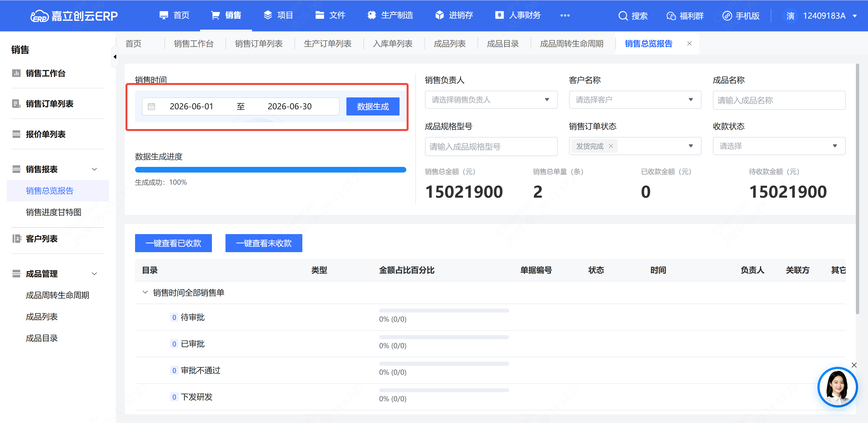This screenshot has height=423, width=868.
Task: Click the 文件 folder icon
Action: (x=320, y=15)
